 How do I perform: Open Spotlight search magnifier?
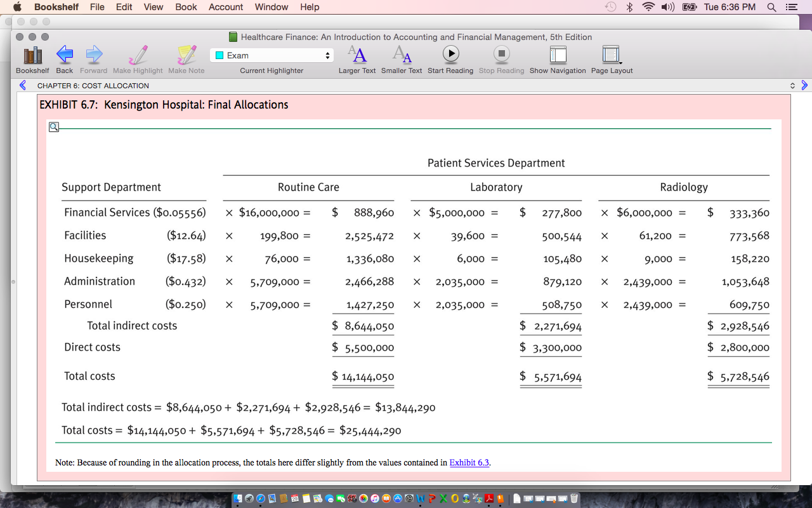click(771, 7)
